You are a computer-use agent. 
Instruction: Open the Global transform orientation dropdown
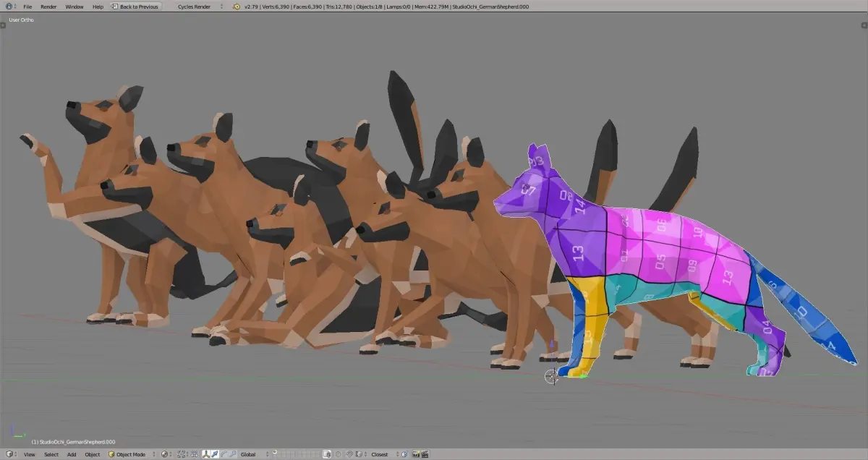255,454
